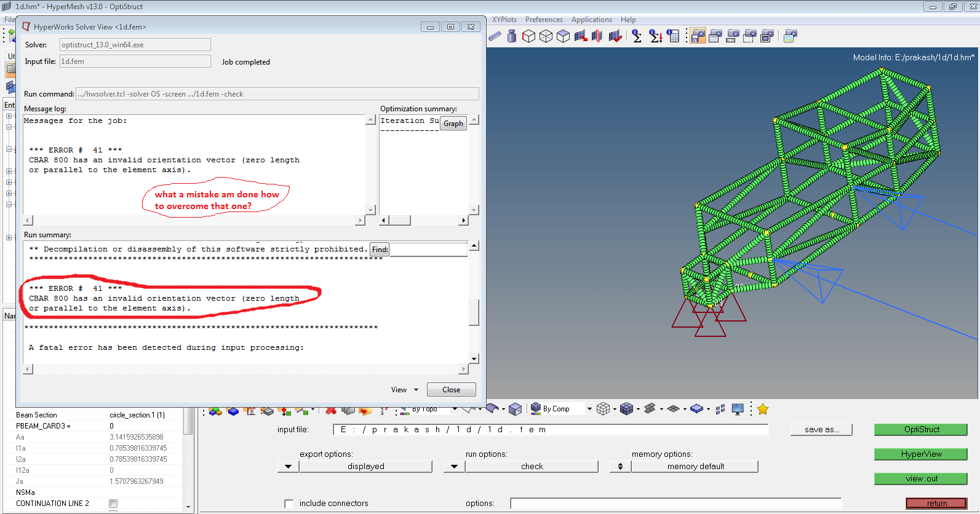
Task: Click the red return button
Action: click(936, 504)
